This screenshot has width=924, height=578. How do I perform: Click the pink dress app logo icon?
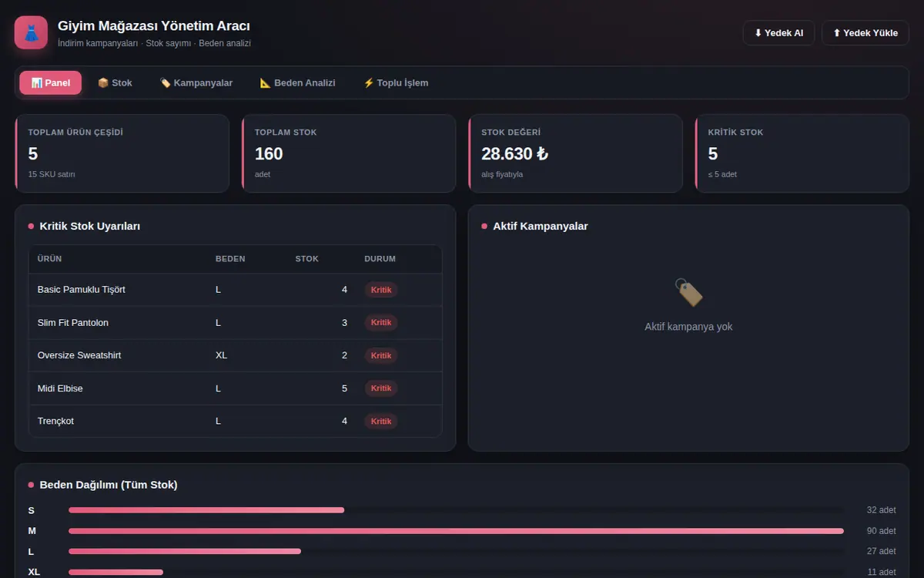31,33
